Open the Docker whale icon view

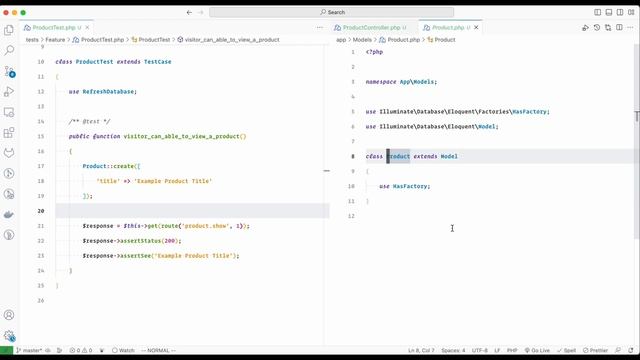9,214
